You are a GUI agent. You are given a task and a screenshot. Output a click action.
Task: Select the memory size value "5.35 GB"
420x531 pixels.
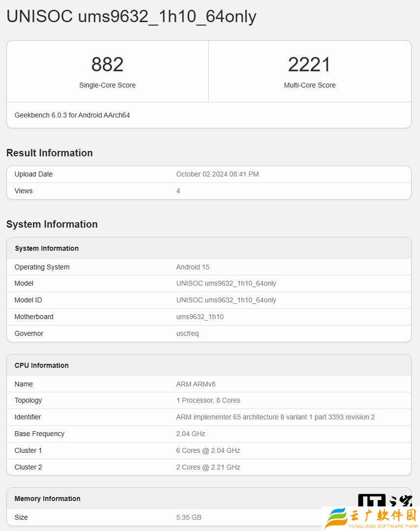(x=189, y=517)
